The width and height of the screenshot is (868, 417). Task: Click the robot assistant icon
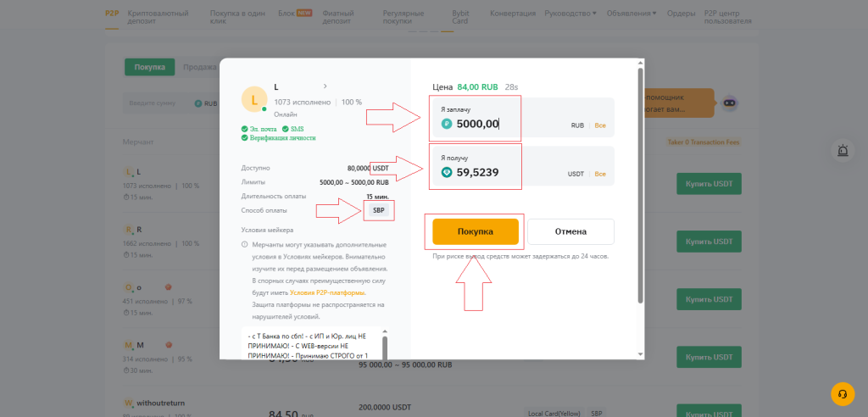click(729, 103)
